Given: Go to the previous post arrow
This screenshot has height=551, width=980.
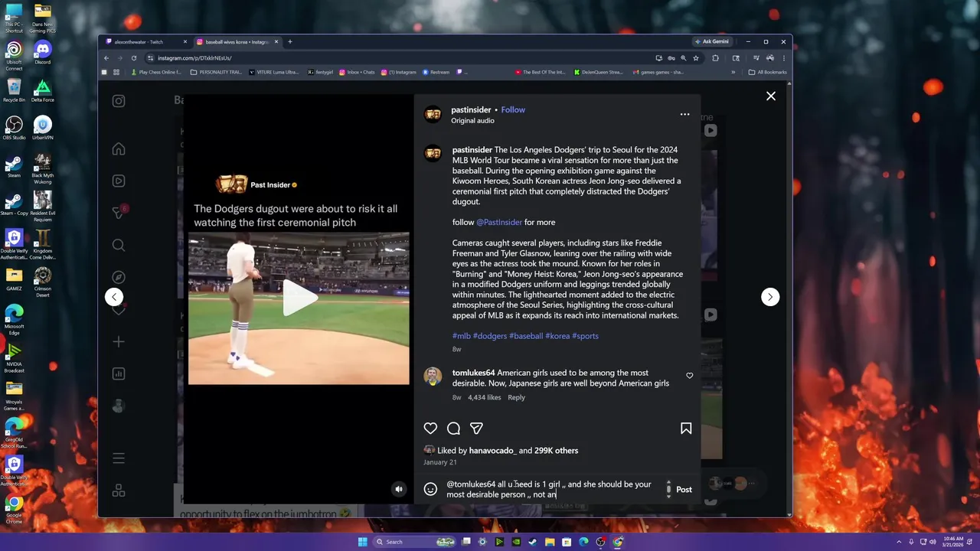Looking at the screenshot, I should point(114,297).
